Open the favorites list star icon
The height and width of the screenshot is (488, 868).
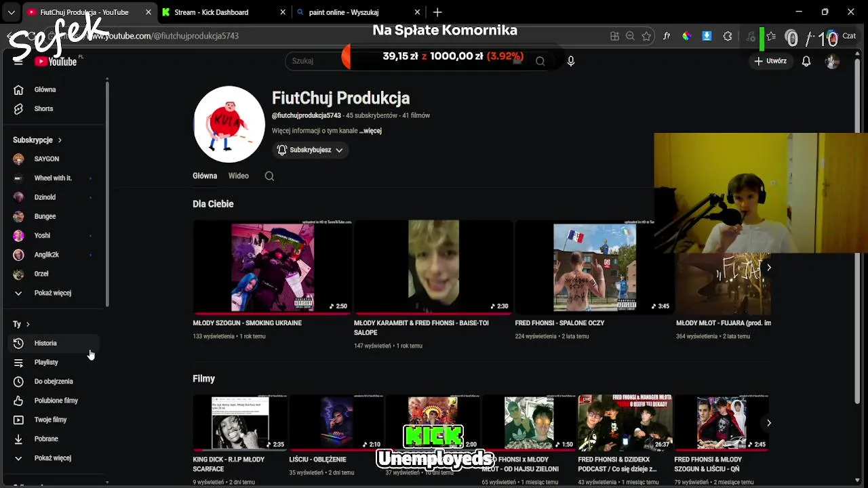(x=771, y=36)
